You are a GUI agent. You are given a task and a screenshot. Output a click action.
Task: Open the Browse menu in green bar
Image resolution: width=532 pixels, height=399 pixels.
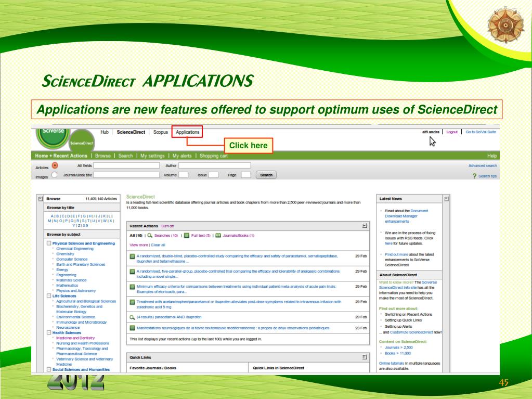[x=103, y=156]
